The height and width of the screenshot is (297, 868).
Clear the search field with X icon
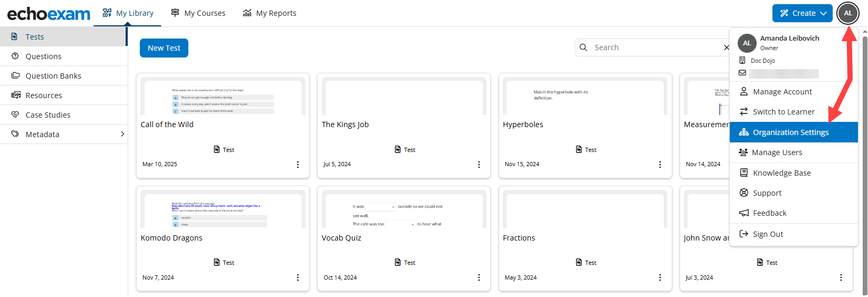(x=726, y=47)
